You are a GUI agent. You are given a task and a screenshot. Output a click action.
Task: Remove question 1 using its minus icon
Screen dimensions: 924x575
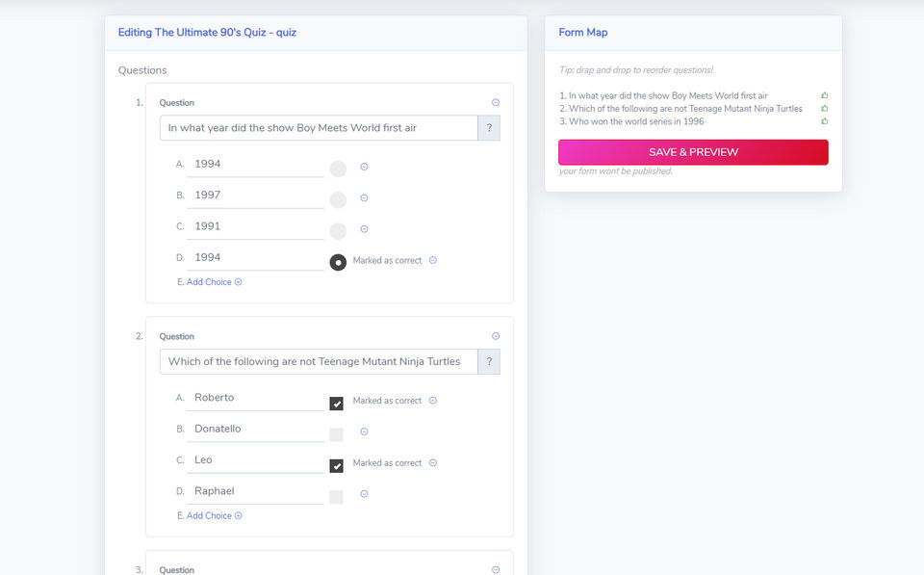coord(496,103)
